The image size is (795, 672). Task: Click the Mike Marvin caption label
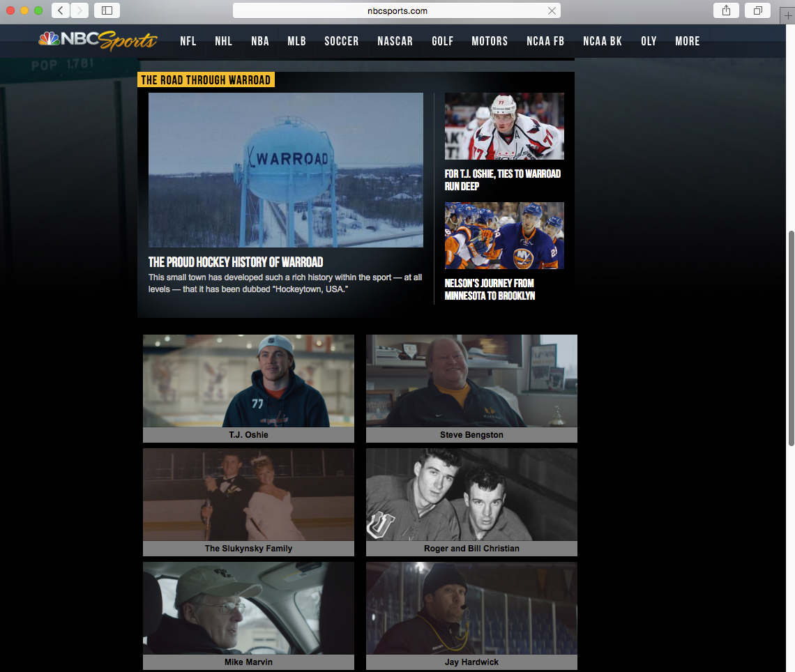[248, 662]
